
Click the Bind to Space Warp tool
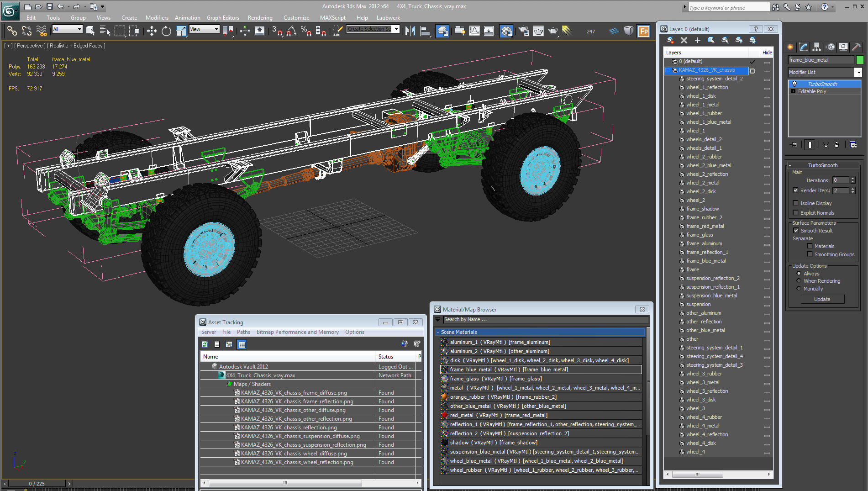(x=42, y=31)
